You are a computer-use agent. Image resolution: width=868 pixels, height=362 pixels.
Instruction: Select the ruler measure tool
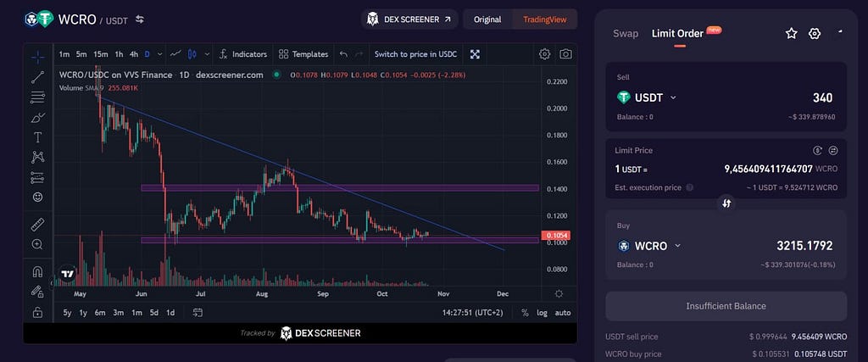[37, 224]
